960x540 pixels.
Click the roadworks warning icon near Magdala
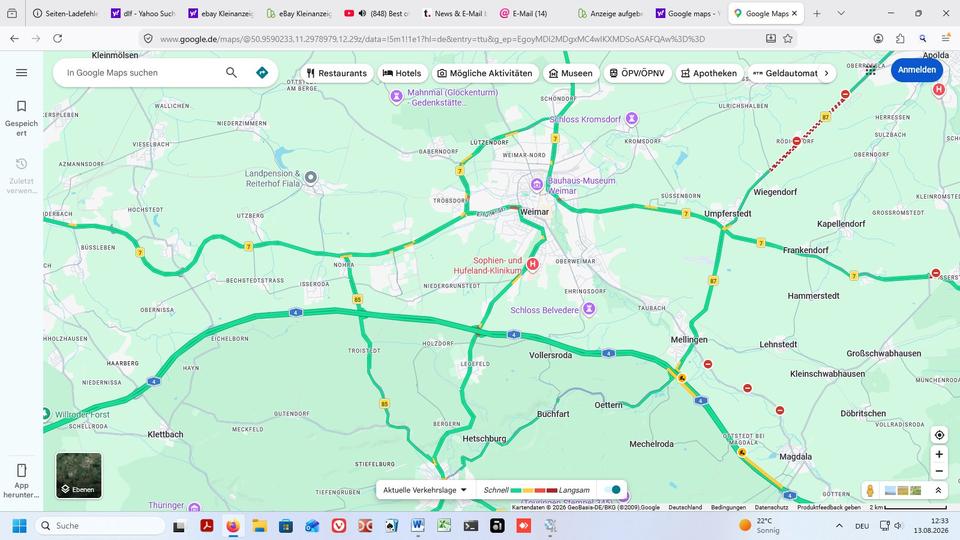pos(741,452)
